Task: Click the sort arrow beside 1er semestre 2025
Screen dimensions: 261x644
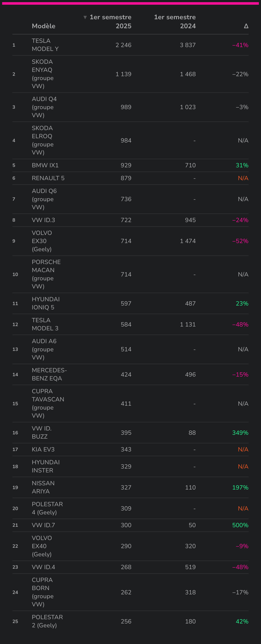Action: pyautogui.click(x=85, y=17)
